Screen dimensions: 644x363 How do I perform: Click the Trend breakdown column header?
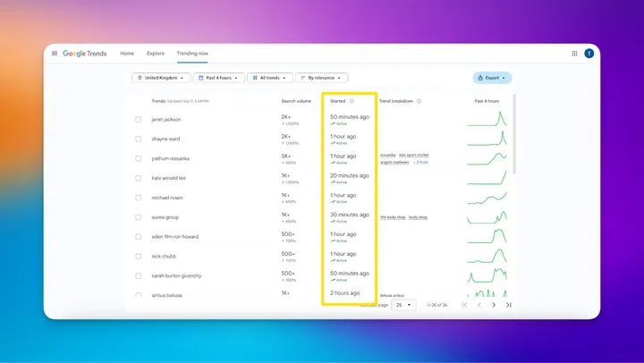396,101
